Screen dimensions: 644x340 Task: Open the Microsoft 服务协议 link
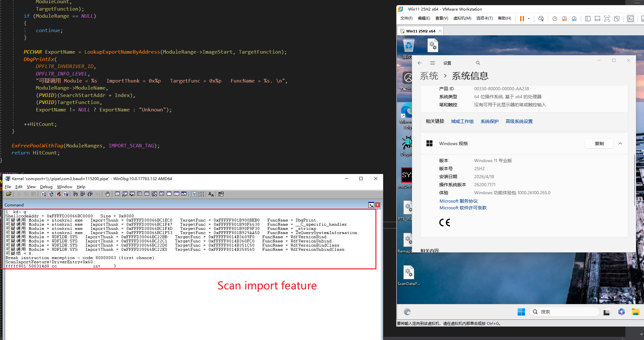(459, 201)
